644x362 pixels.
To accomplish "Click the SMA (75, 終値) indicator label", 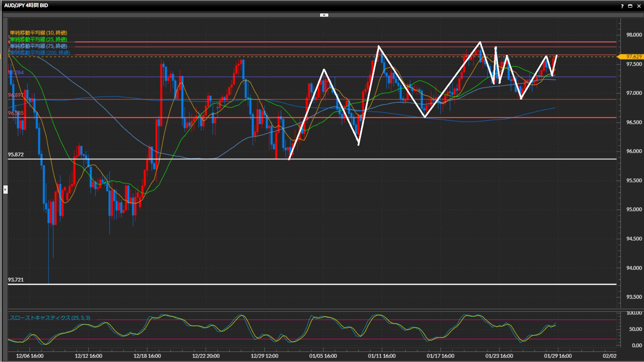I will [38, 46].
